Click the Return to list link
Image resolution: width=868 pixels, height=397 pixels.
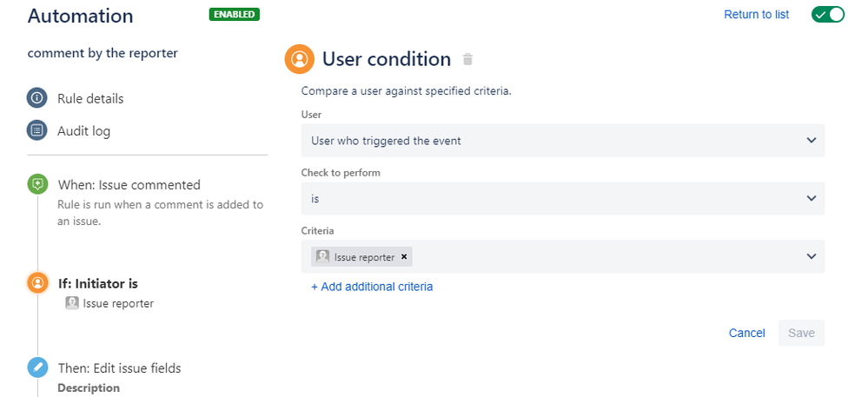(x=756, y=15)
